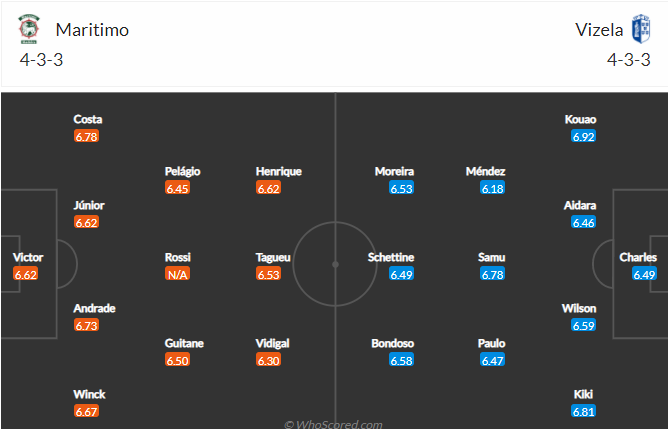This screenshot has height=429, width=668.
Task: Select Tagueu's 6.53 rating badge
Action: pyautogui.click(x=268, y=274)
